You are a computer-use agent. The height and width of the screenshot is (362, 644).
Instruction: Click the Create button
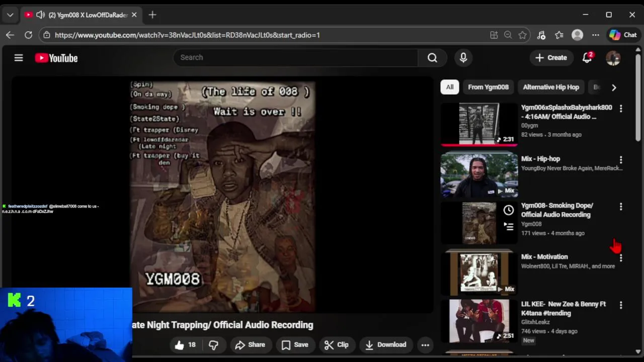coord(551,58)
